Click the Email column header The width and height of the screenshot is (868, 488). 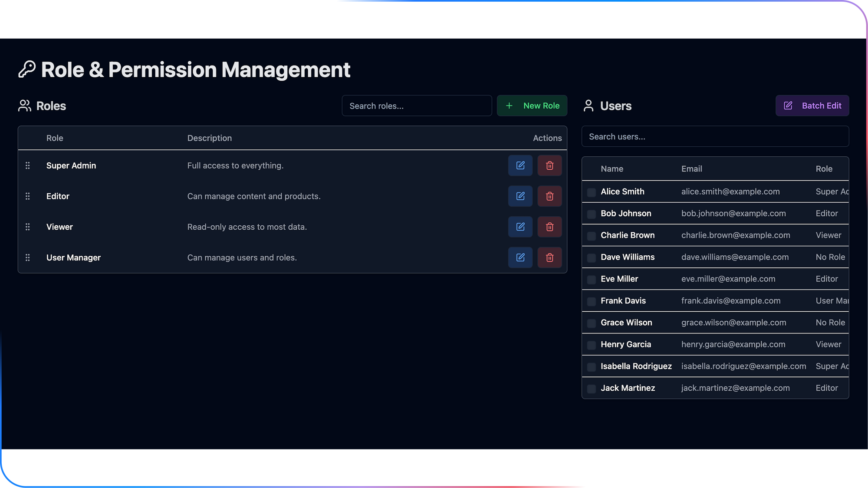point(691,169)
